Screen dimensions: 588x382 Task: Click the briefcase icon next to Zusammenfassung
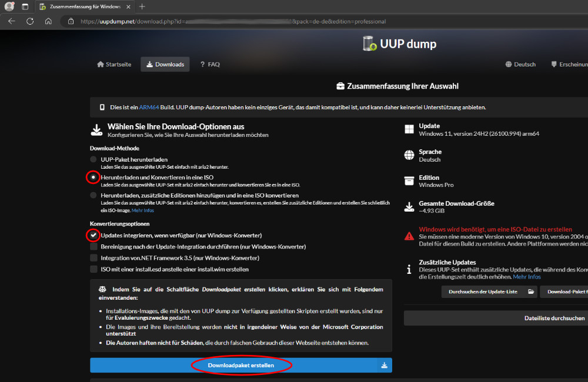(x=340, y=86)
